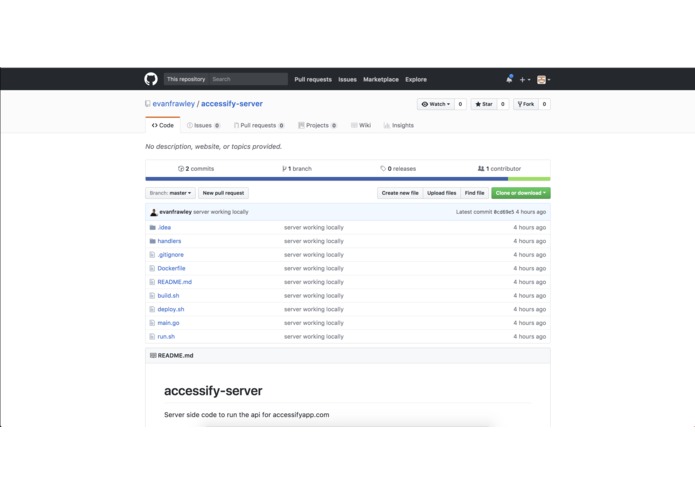Click the .gitignore file icon
The image size is (695, 494).
[152, 255]
